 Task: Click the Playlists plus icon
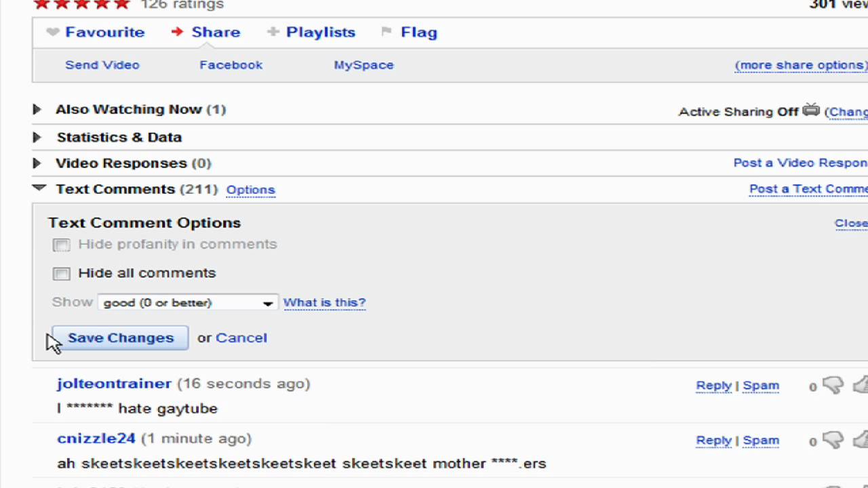pyautogui.click(x=273, y=32)
